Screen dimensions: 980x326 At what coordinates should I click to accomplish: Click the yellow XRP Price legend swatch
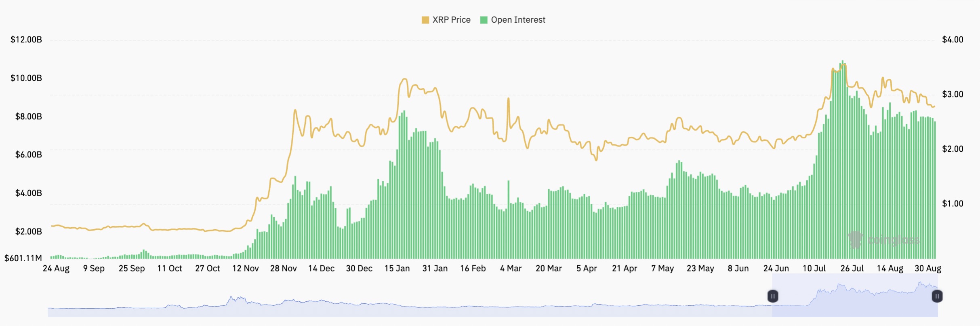(x=425, y=20)
